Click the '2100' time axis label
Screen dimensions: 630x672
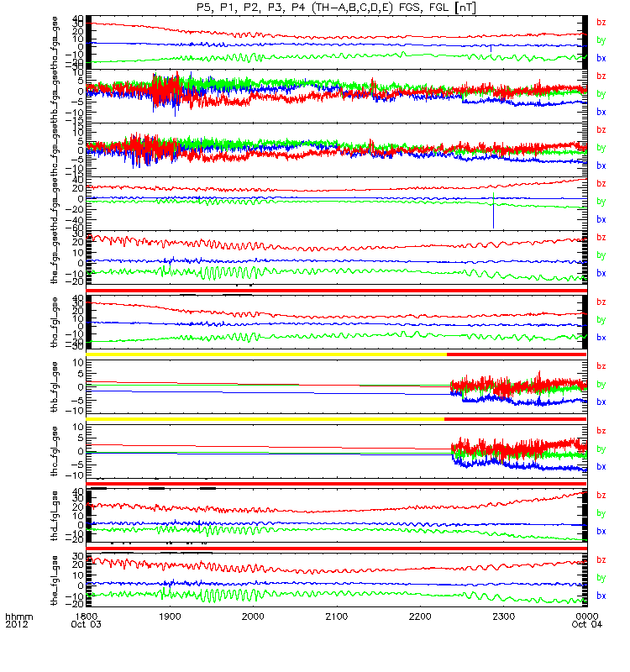coord(337,617)
